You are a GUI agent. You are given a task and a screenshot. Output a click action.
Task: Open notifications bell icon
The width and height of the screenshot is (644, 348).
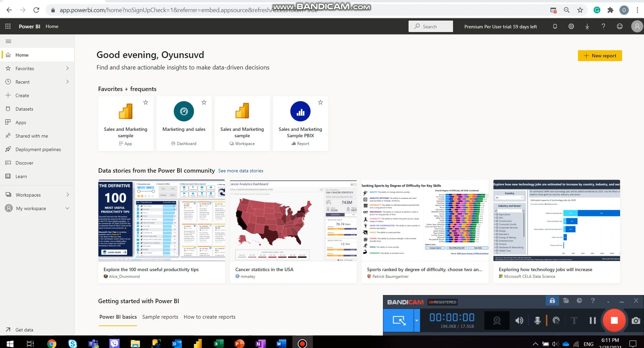(x=555, y=26)
